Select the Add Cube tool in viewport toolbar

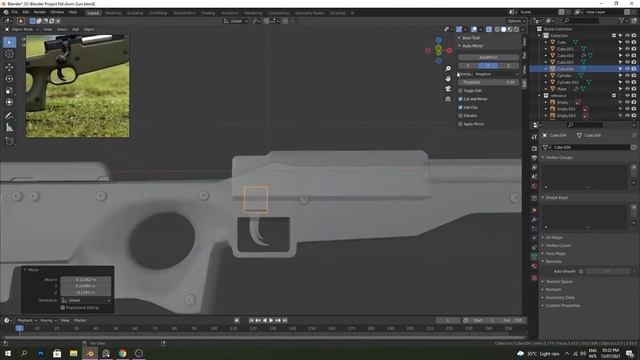pyautogui.click(x=9, y=141)
